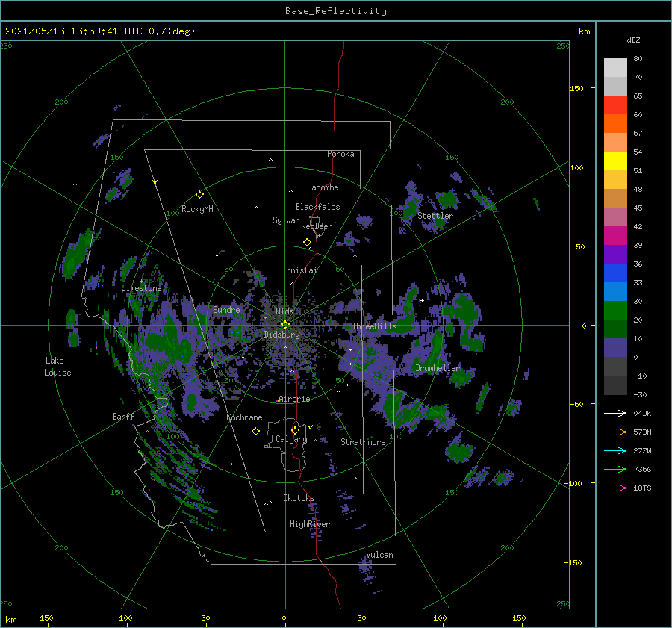Select the bright yellow band in dBZ scale
The image size is (672, 628).
click(615, 161)
